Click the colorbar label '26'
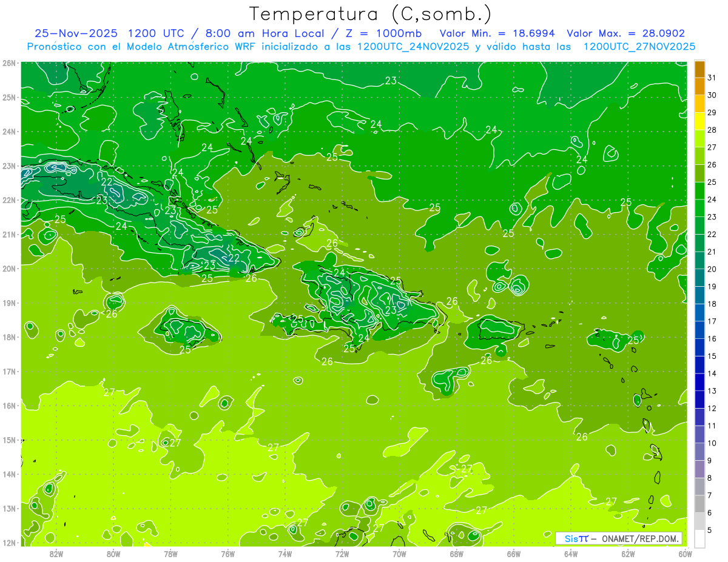The width and height of the screenshot is (728, 562). (712, 164)
